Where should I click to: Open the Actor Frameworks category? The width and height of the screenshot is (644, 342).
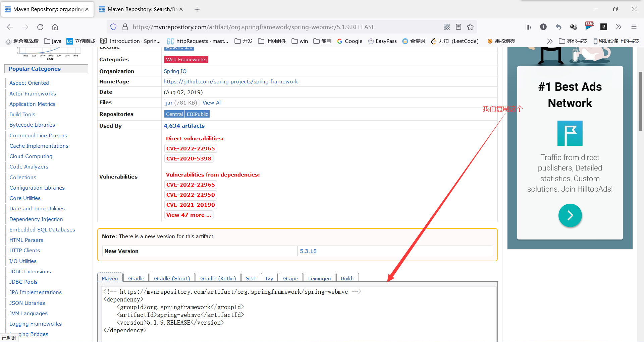tap(33, 94)
